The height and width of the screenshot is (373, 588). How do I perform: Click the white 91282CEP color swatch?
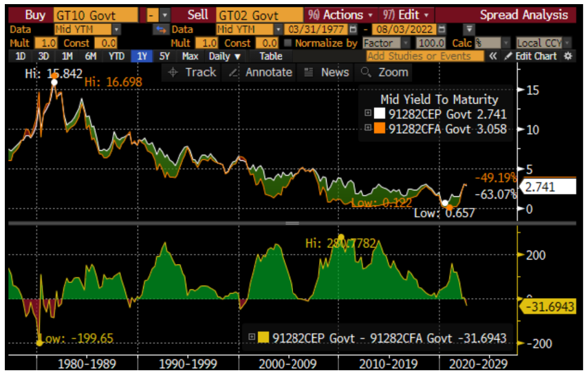pyautogui.click(x=378, y=114)
